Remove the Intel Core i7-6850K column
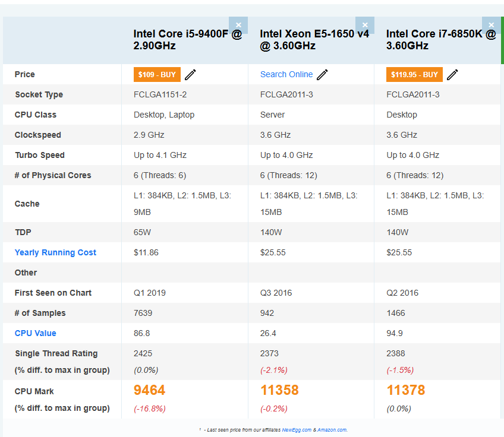The image size is (504, 437). pyautogui.click(x=491, y=25)
